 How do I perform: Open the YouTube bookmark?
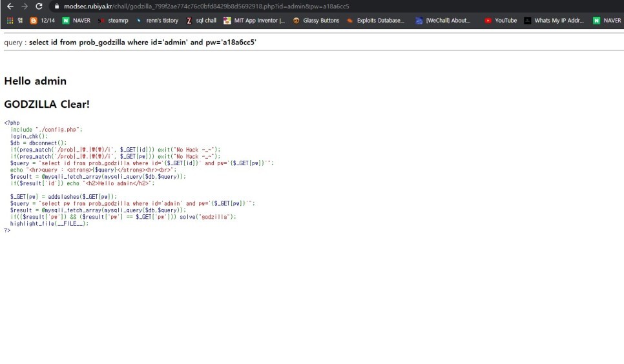tap(501, 20)
